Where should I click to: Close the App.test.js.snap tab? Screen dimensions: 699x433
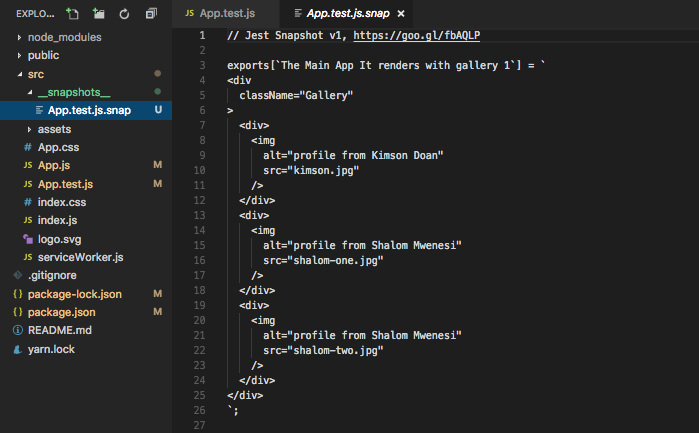[x=401, y=14]
